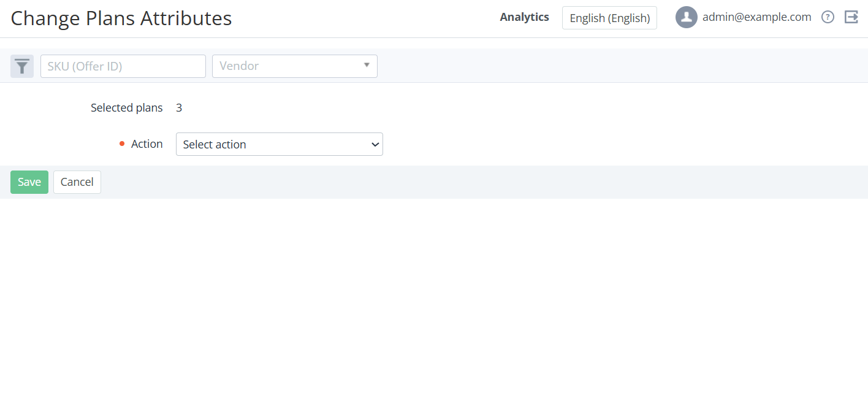Click the user avatar icon
The height and width of the screenshot is (395, 868).
click(x=687, y=17)
